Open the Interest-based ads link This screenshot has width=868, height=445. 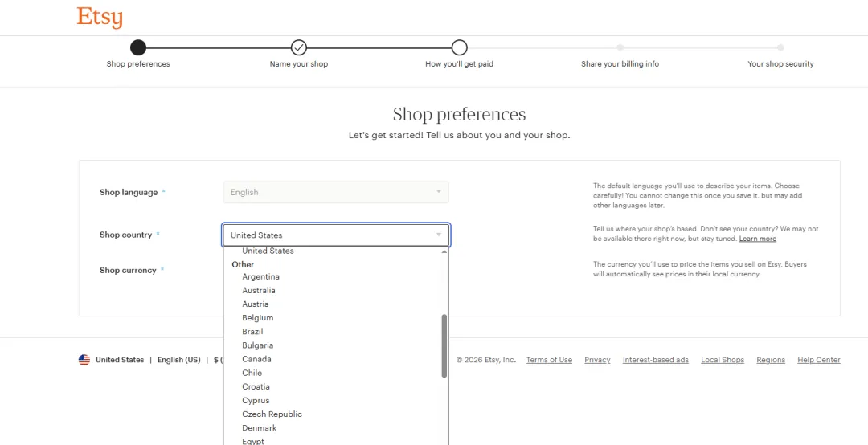point(655,360)
